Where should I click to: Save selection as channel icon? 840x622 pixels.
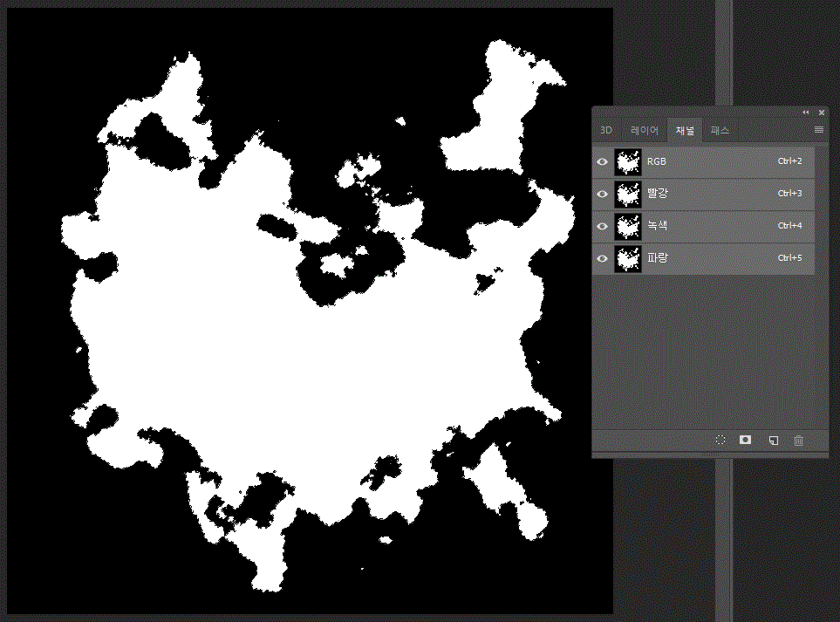click(x=745, y=440)
